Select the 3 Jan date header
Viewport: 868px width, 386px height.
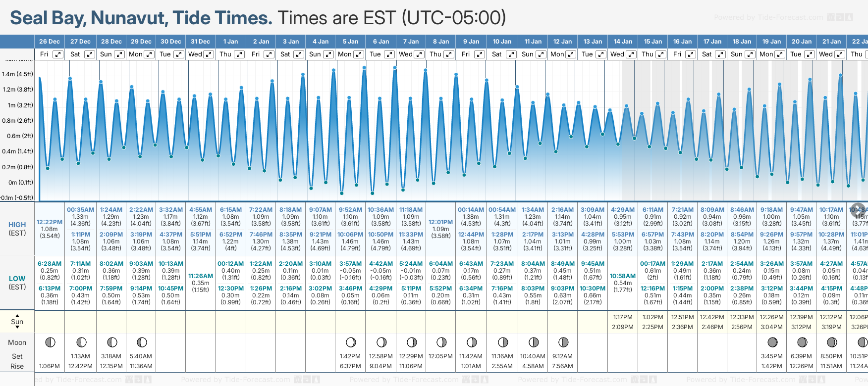click(291, 42)
